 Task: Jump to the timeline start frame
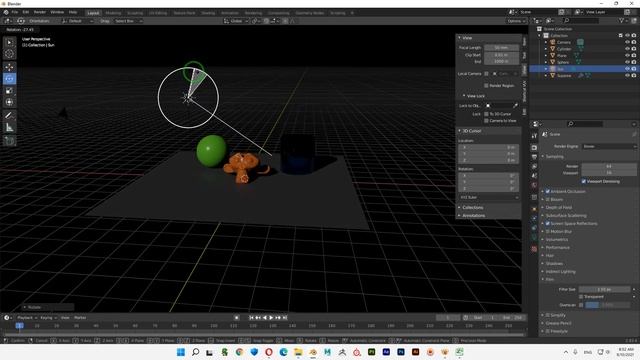[x=251, y=318]
